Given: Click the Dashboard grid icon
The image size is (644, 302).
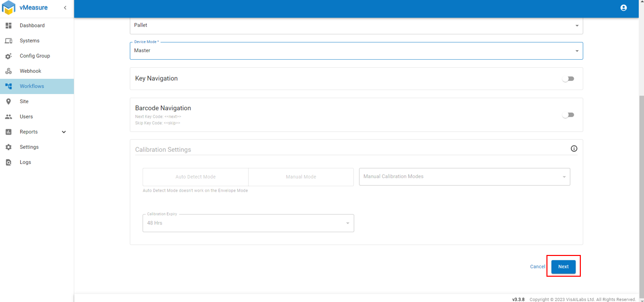Looking at the screenshot, I should point(9,25).
